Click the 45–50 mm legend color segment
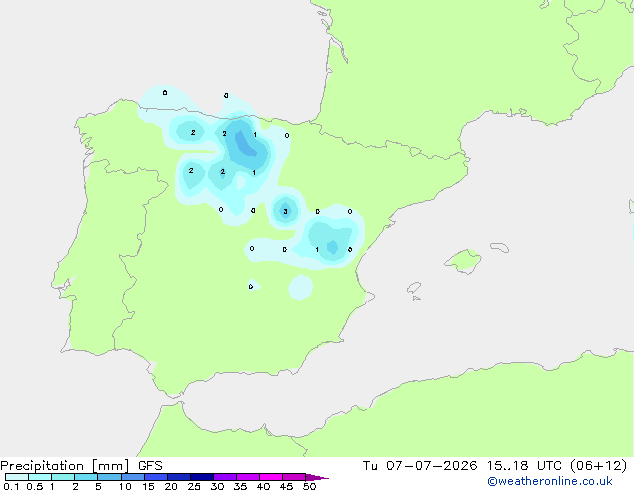Screen dimensions: 634x490 [294, 477]
